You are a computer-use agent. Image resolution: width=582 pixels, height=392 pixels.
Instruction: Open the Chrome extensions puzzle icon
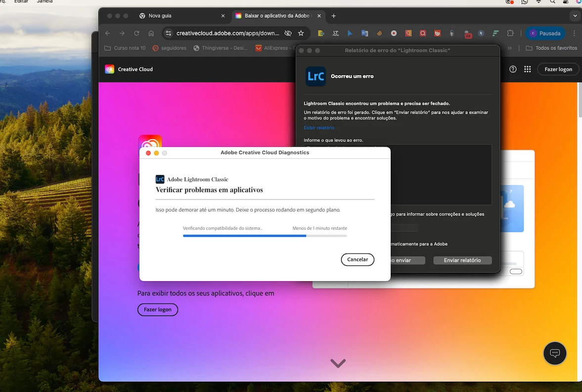point(510,33)
